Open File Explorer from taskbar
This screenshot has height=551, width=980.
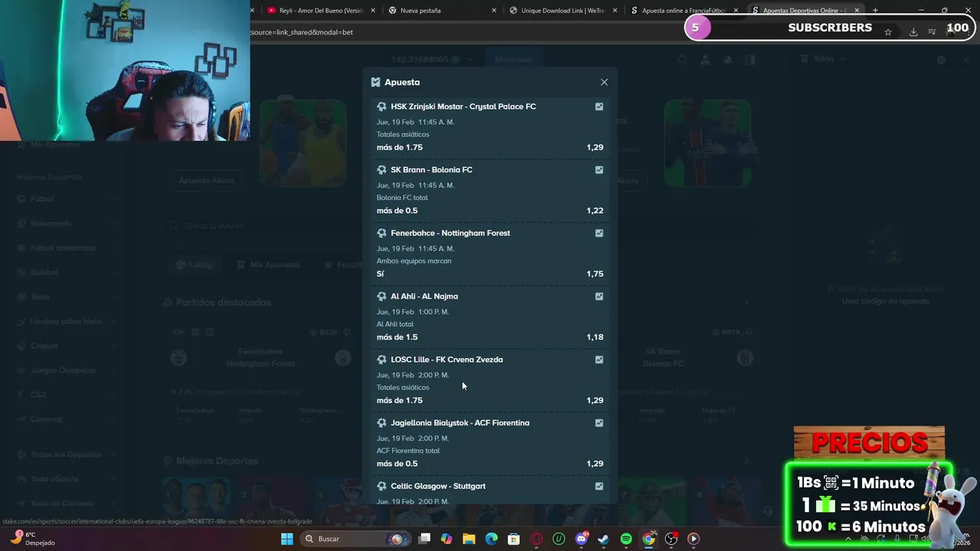click(x=469, y=539)
